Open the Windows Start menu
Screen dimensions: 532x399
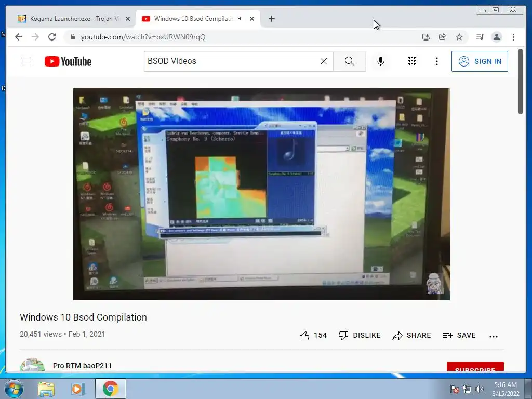coord(14,389)
